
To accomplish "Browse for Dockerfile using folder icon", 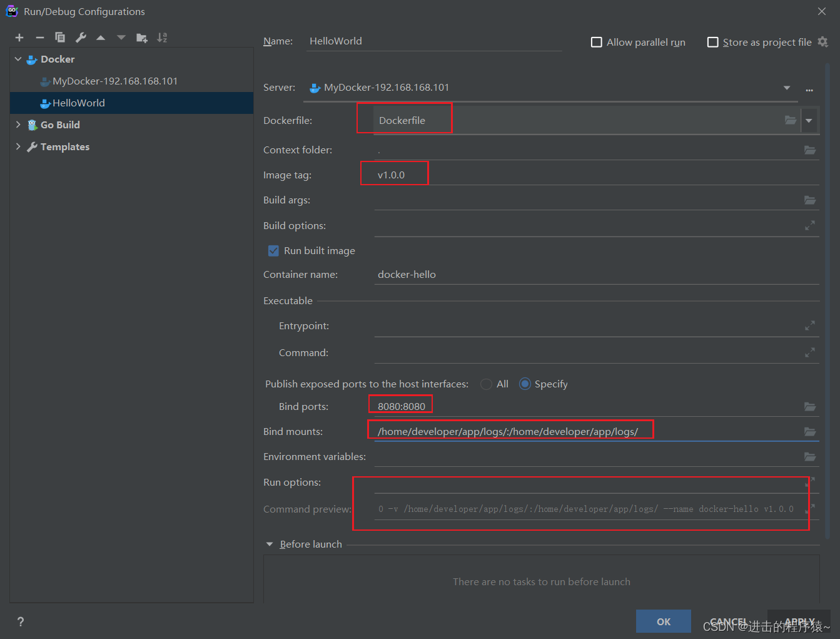I will coord(791,120).
